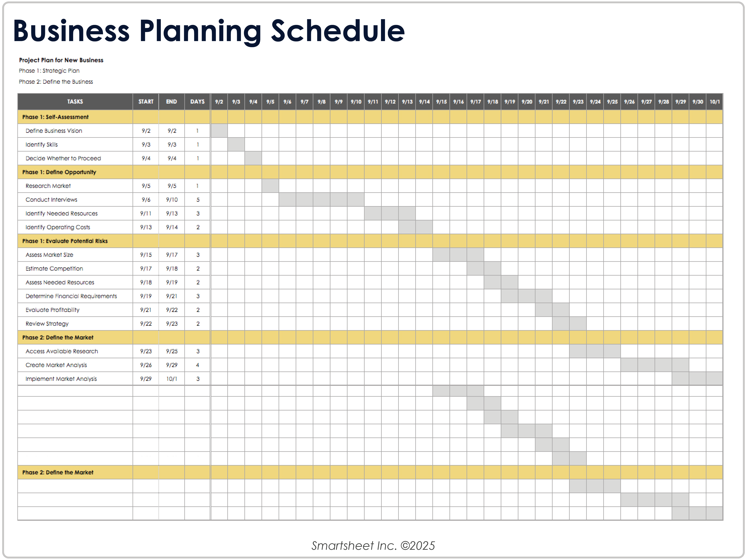The height and width of the screenshot is (560, 747).
Task: Click the TASKS column header
Action: point(75,102)
